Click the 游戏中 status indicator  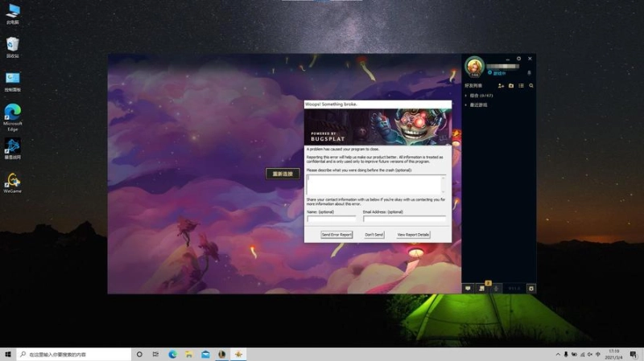(497, 73)
